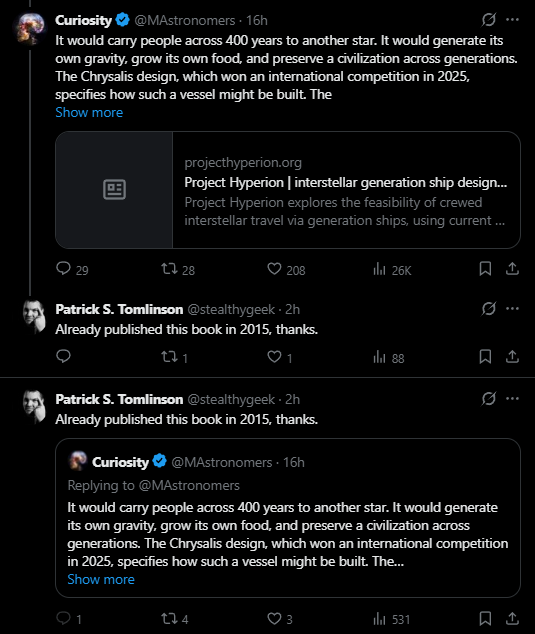Open more options on first Tomlinson reply
The height and width of the screenshot is (634, 535).
tap(512, 309)
